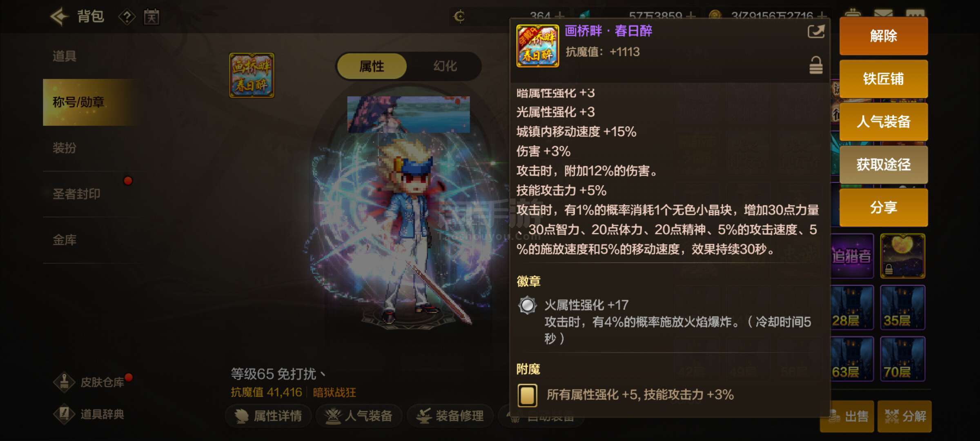This screenshot has width=980, height=441.
Task: Open the calendar icon in header
Action: click(151, 17)
